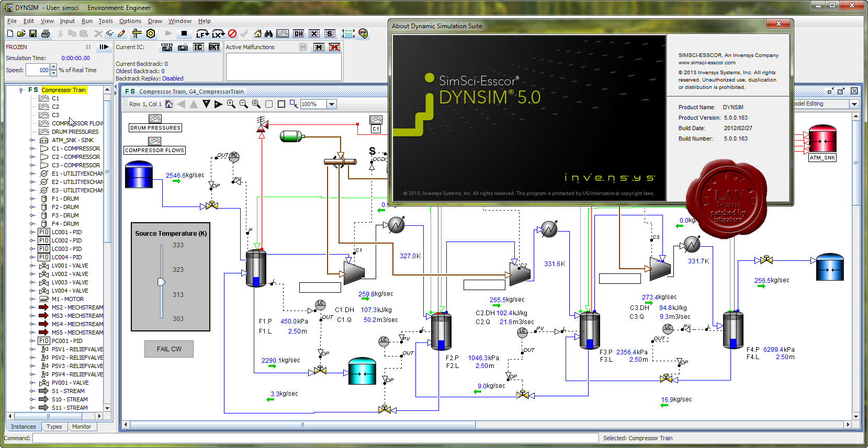Screen dimensions: 868x448
Task: Print using the printer toolbar icon
Action: click(x=46, y=33)
